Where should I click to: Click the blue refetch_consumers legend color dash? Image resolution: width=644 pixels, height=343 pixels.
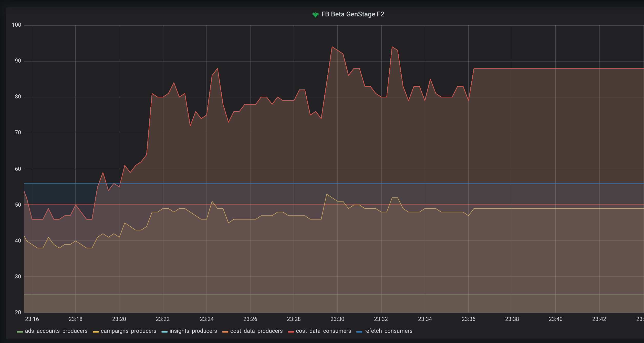click(x=359, y=332)
